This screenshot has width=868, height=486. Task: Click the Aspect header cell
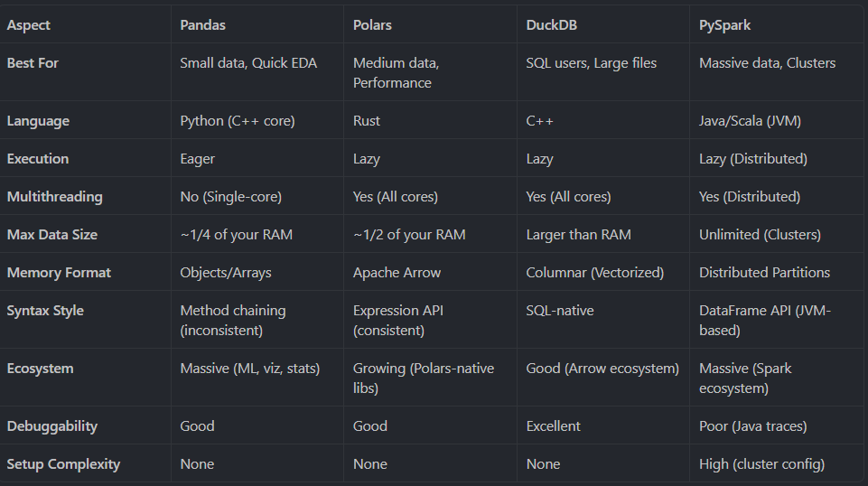[28, 25]
